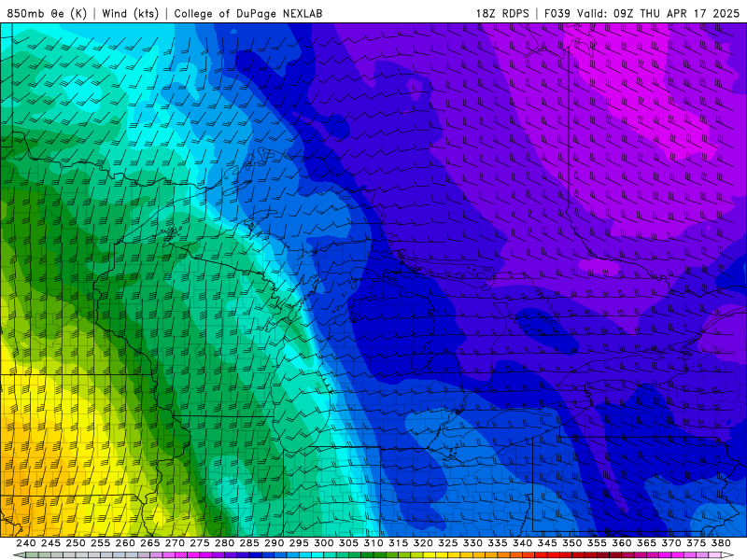Select the 285 scale label
This screenshot has height=560, width=747.
click(x=249, y=543)
